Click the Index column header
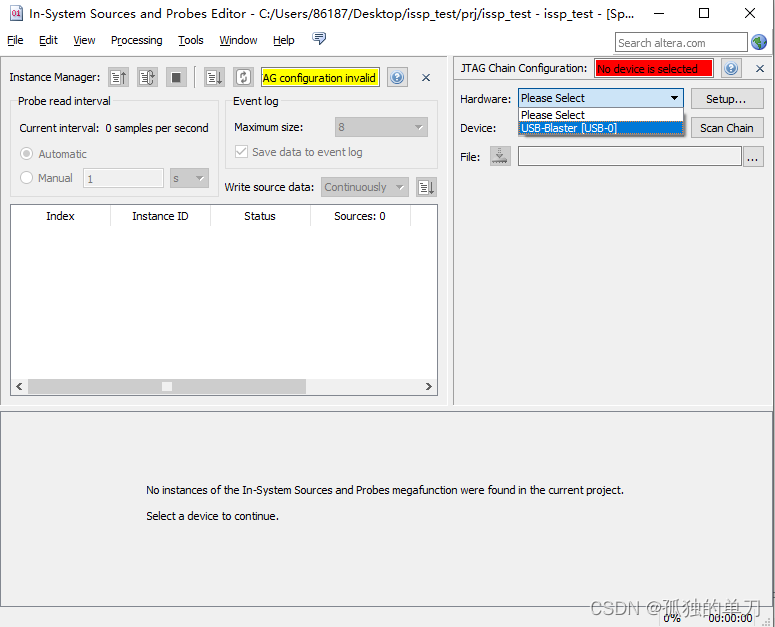This screenshot has width=775, height=627. 60,216
